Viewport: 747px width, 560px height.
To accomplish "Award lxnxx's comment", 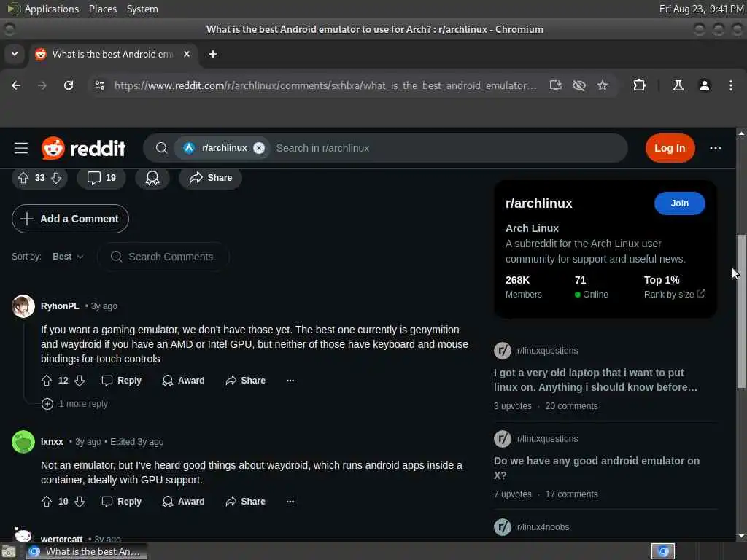I will tap(183, 502).
